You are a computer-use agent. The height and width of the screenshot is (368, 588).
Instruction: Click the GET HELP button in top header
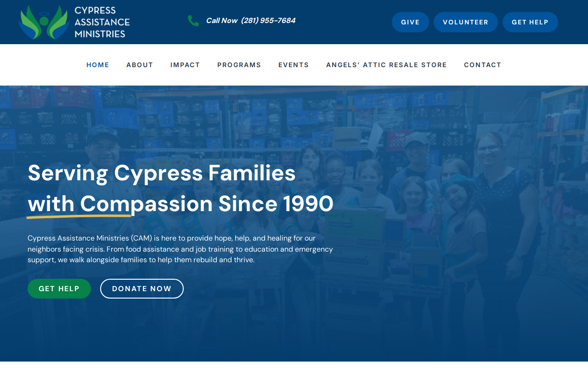click(530, 22)
